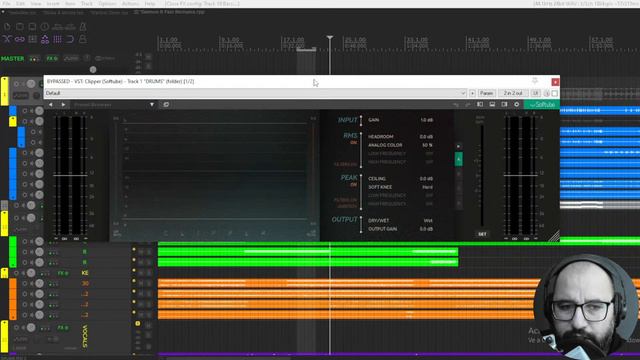Open FX on the KE track

(62, 273)
